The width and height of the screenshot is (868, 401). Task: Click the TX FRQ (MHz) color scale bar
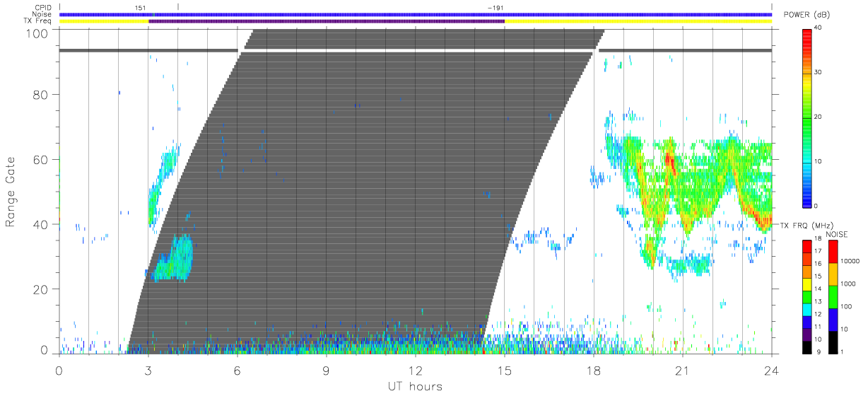(807, 296)
